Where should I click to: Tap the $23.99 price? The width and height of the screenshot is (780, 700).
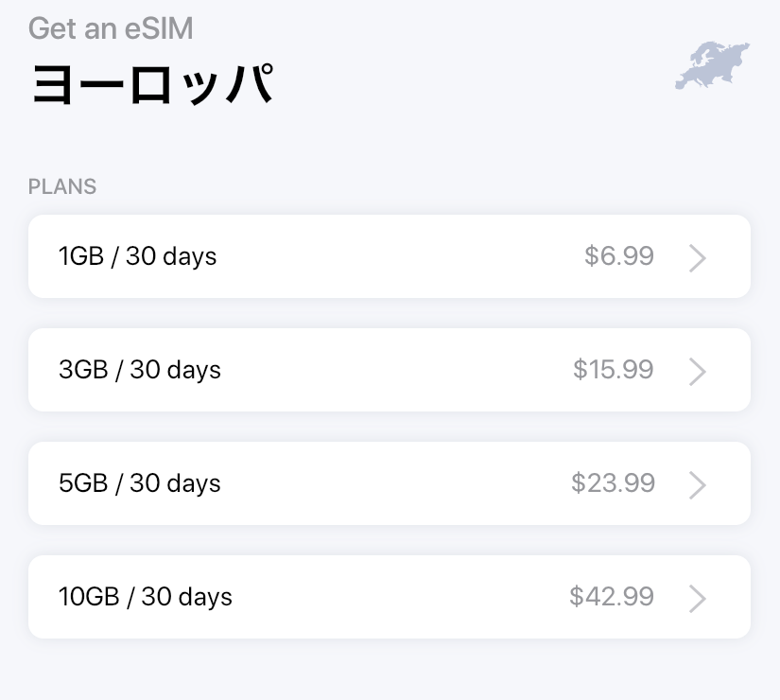pyautogui.click(x=613, y=483)
